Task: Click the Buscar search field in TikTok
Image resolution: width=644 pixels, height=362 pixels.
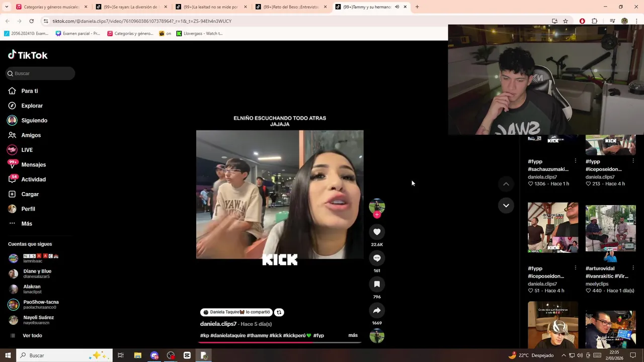Action: [40, 73]
